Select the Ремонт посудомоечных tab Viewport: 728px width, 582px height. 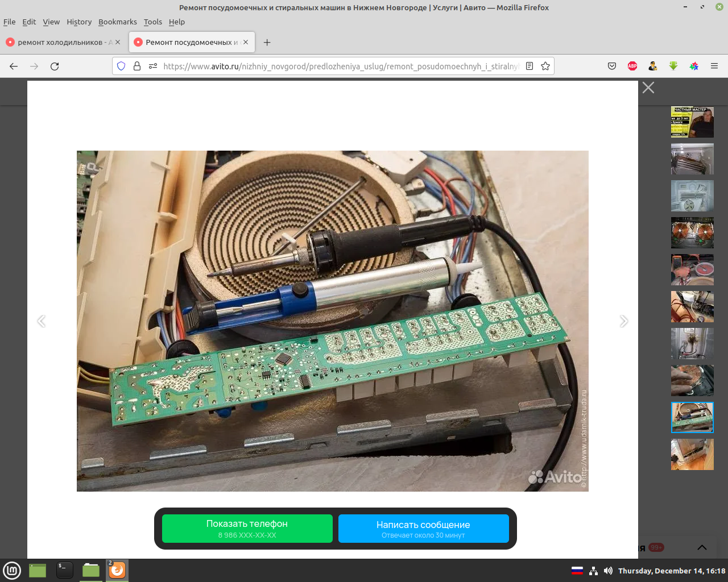pyautogui.click(x=192, y=42)
